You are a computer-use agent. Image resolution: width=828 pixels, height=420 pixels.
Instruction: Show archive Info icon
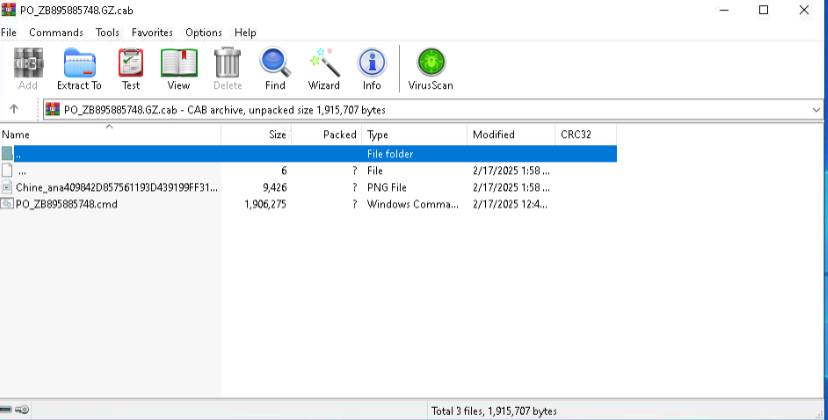pos(372,67)
